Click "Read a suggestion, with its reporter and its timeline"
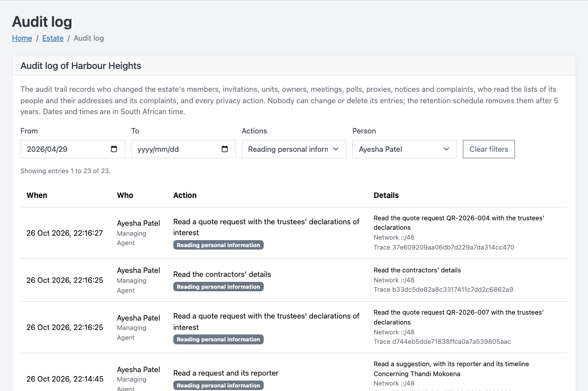This screenshot has height=391, width=588. click(x=451, y=364)
